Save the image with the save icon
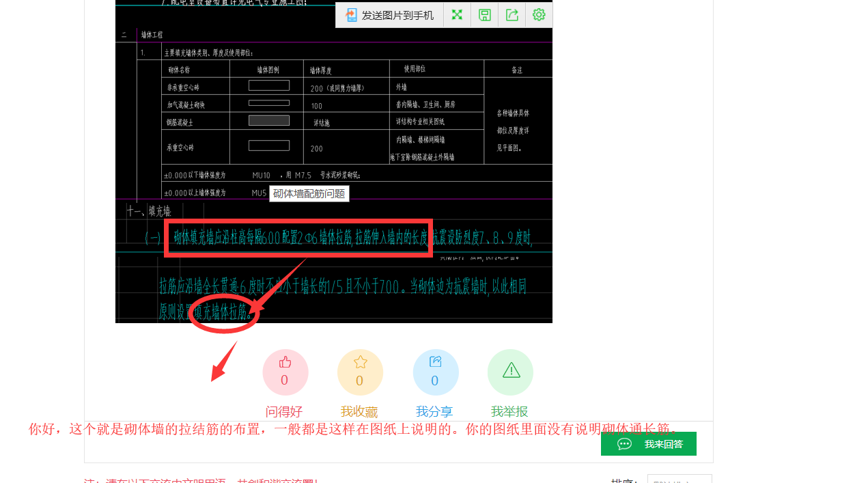Image resolution: width=868 pixels, height=483 pixels. 485,15
